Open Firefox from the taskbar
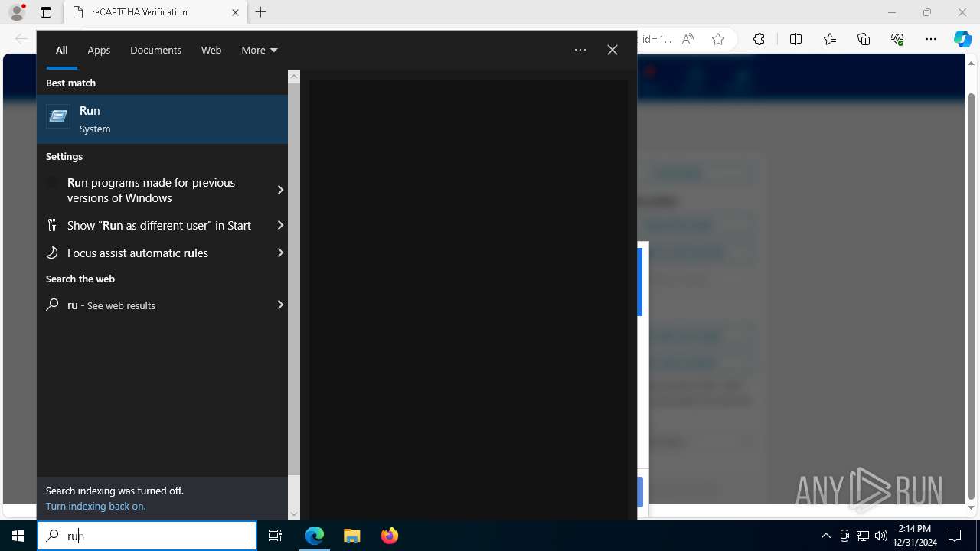The image size is (980, 551). [x=390, y=536]
